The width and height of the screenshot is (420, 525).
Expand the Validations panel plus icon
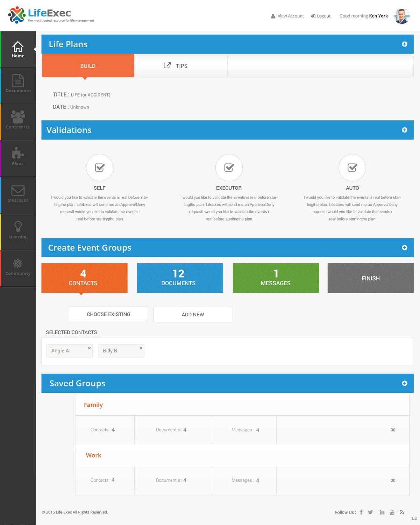click(405, 130)
